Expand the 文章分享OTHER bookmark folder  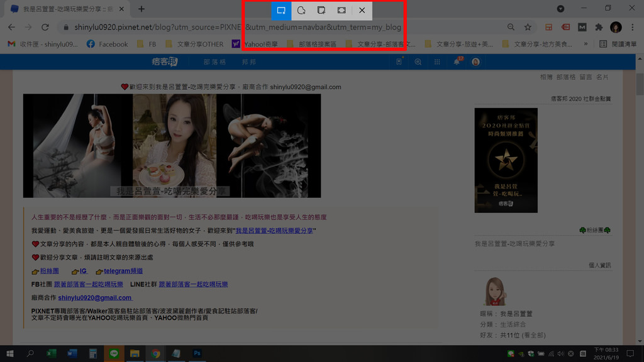[194, 44]
